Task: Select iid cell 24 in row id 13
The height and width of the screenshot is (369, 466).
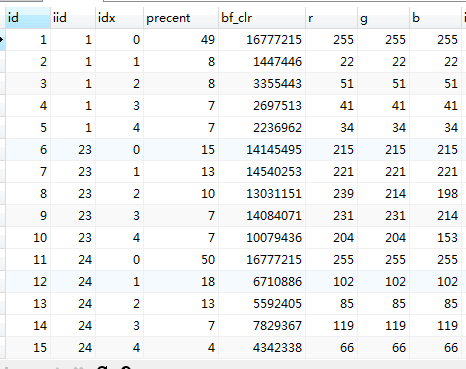Action: [73, 304]
